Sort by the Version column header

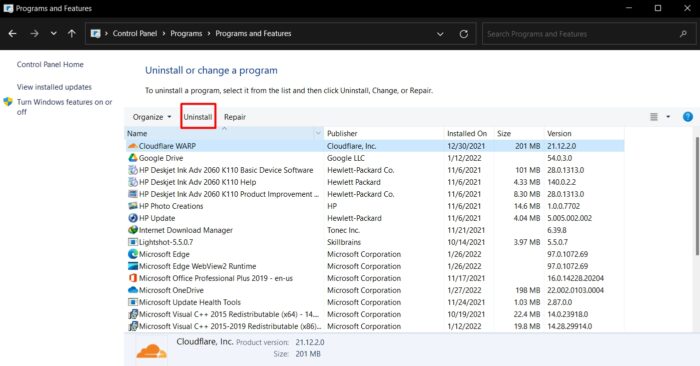[x=584, y=133]
